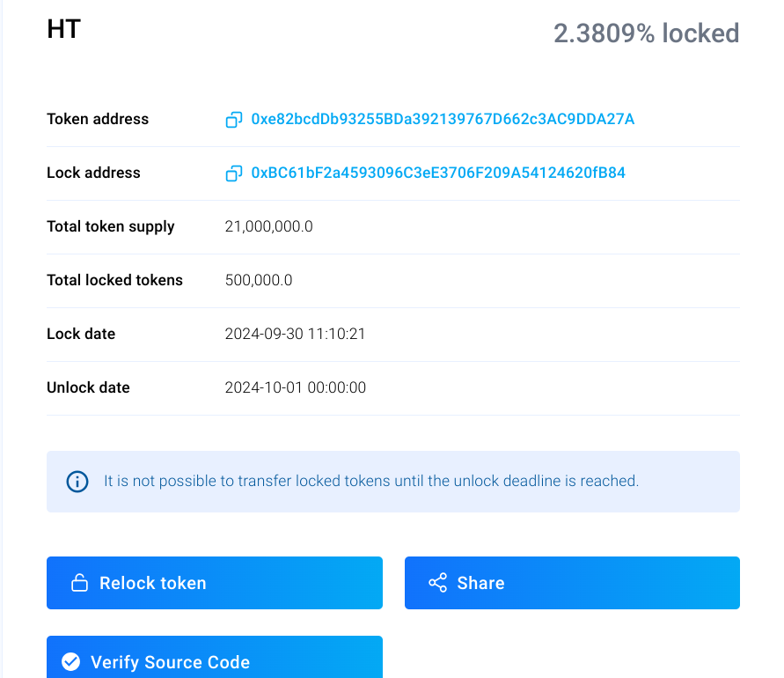Click the info circle icon in the notice
Image resolution: width=784 pixels, height=678 pixels.
tap(77, 482)
